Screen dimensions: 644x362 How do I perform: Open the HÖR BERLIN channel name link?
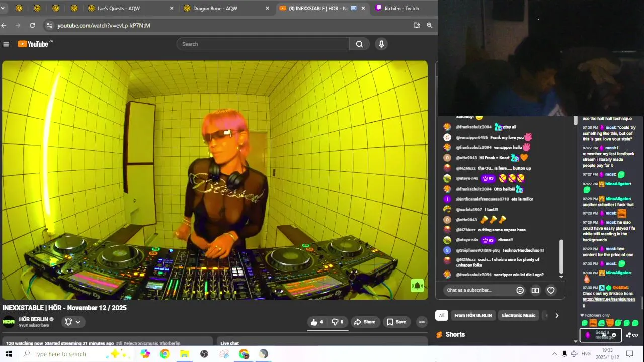[33, 319]
